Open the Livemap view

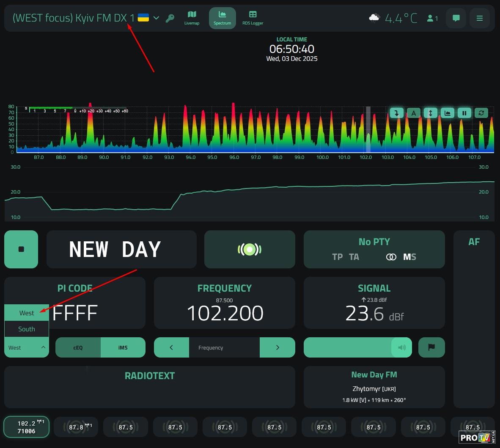pyautogui.click(x=192, y=18)
